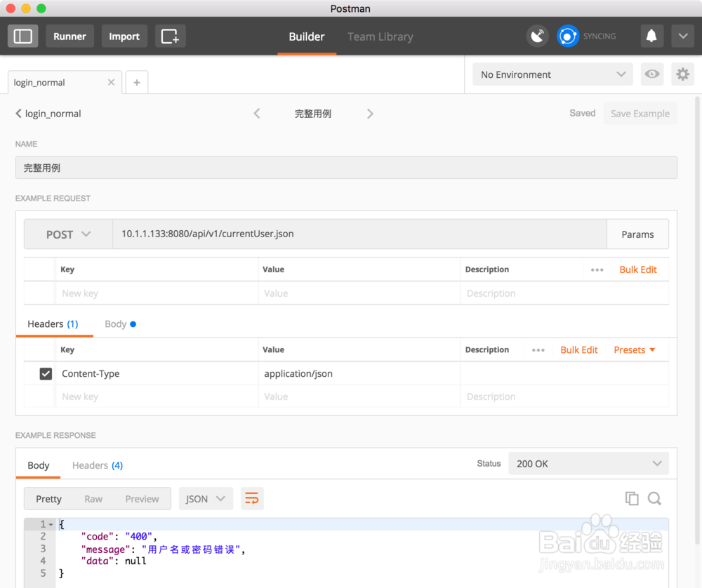Open notifications bell icon
This screenshot has height=588, width=702.
(651, 36)
